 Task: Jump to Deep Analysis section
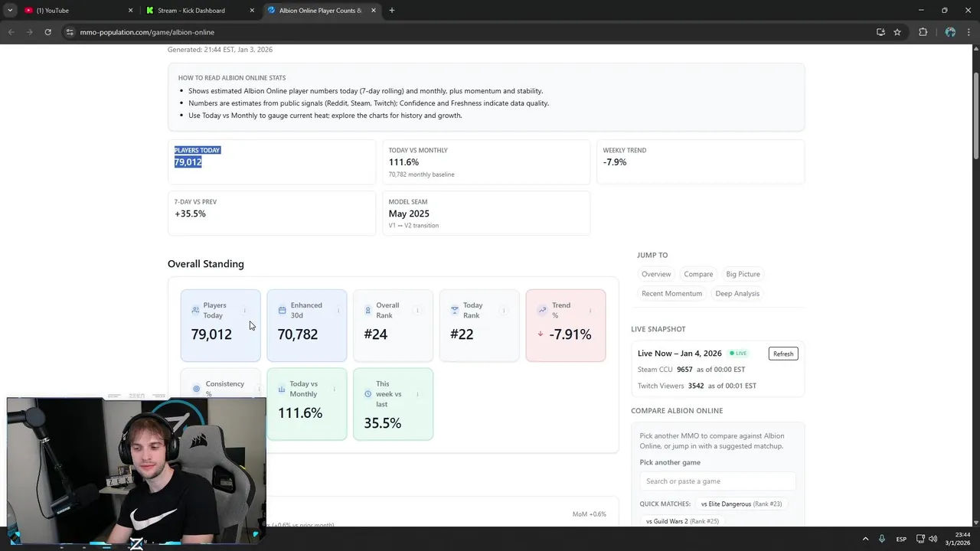click(x=737, y=293)
